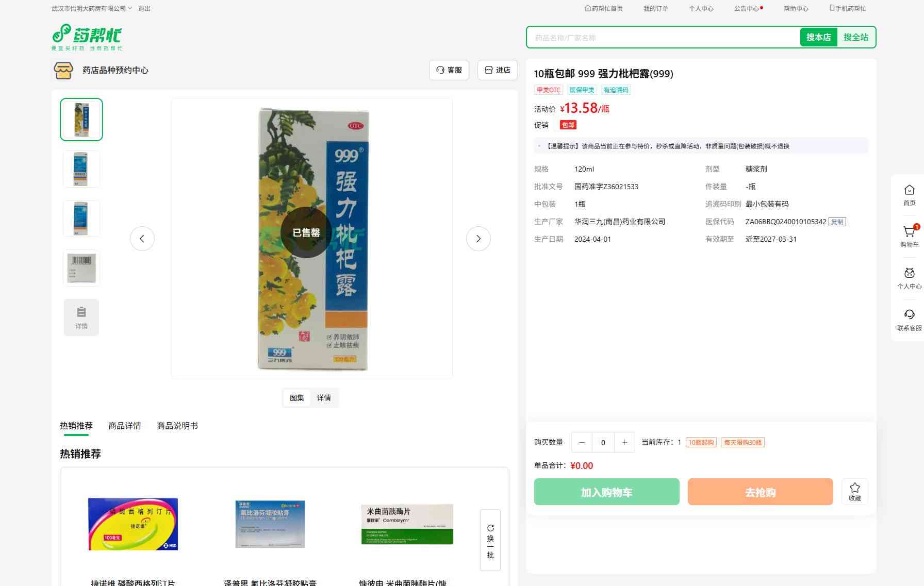
Task: Refresh recommendations with 换一批 button
Action: point(490,540)
